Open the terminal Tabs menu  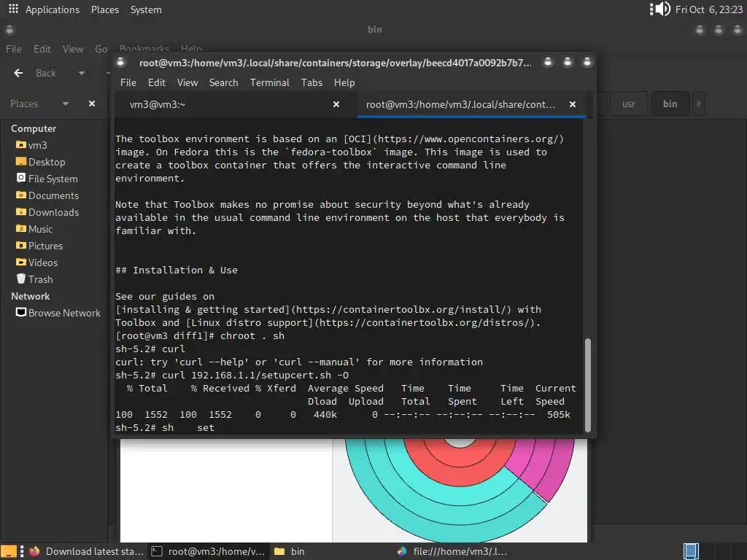pyautogui.click(x=311, y=82)
